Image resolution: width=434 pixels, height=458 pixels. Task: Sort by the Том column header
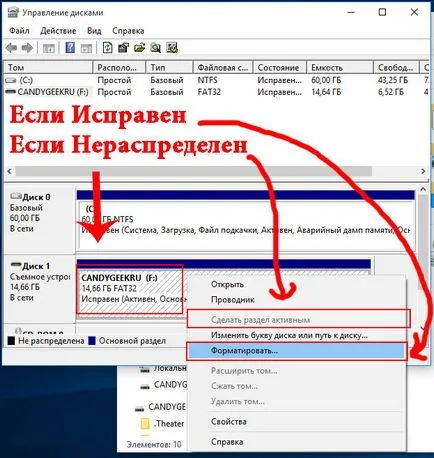[x=48, y=67]
